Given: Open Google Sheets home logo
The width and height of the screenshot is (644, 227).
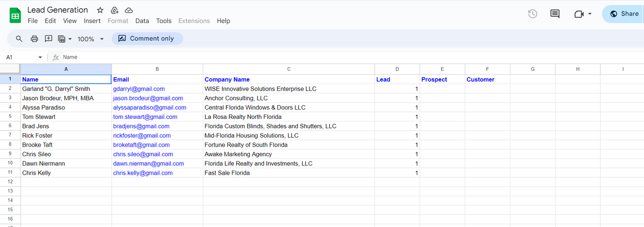Looking at the screenshot, I should click(15, 15).
